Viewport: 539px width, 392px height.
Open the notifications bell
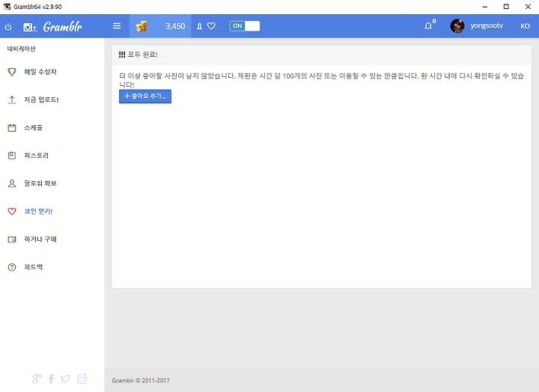click(x=428, y=25)
